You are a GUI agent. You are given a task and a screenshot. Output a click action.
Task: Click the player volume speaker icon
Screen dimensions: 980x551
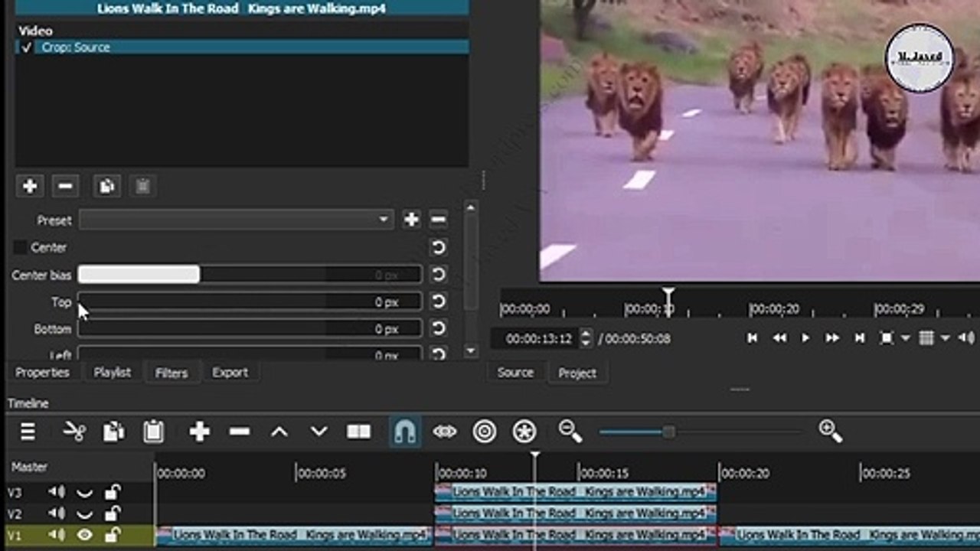coord(966,337)
